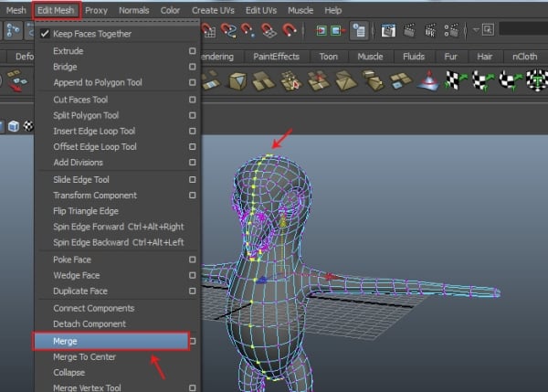Switch to PaintEffects shelf tab
This screenshot has height=392, width=548.
tap(276, 57)
